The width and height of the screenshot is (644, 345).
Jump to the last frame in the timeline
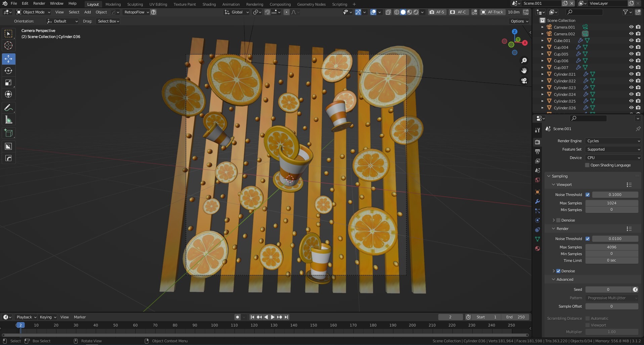[x=286, y=317]
